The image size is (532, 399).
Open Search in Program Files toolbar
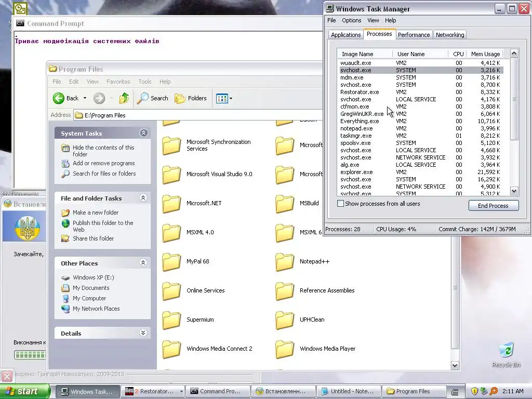click(153, 98)
